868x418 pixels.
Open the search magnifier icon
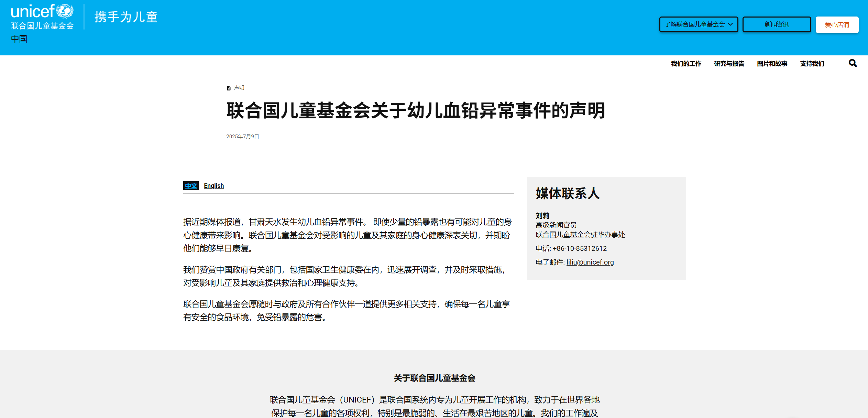(852, 63)
